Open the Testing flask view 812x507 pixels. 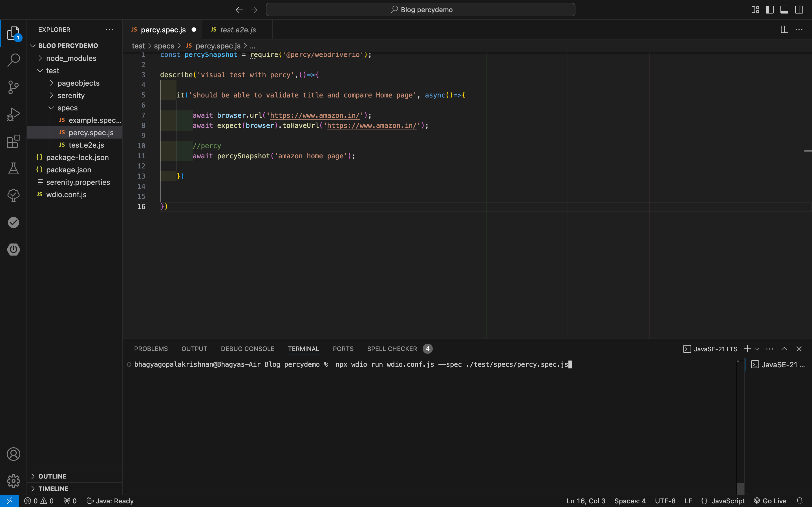(x=14, y=168)
